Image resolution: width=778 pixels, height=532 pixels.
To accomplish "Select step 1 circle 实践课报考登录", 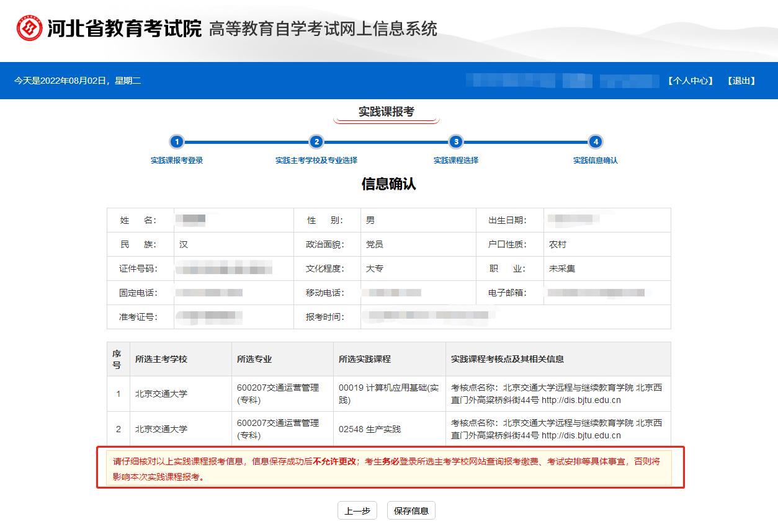I will (x=177, y=142).
